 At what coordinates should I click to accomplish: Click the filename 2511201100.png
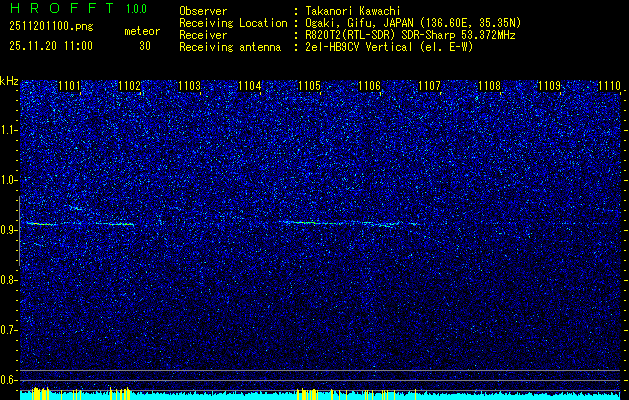point(51,27)
